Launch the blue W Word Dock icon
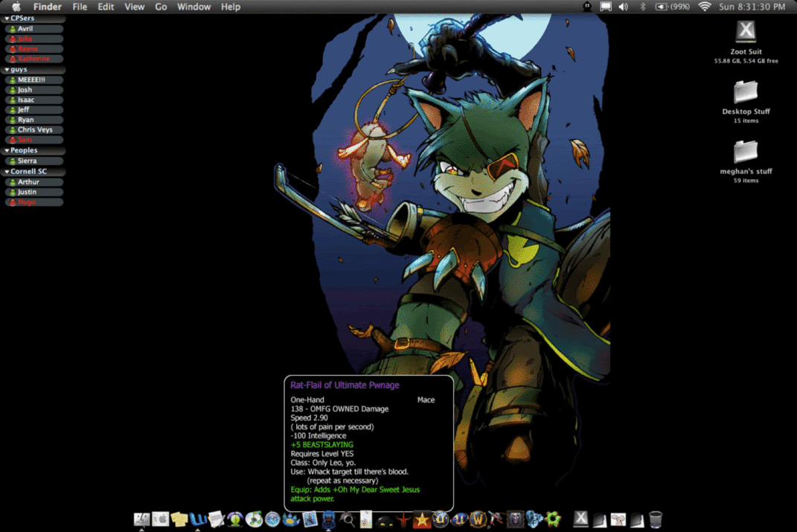 pyautogui.click(x=198, y=519)
